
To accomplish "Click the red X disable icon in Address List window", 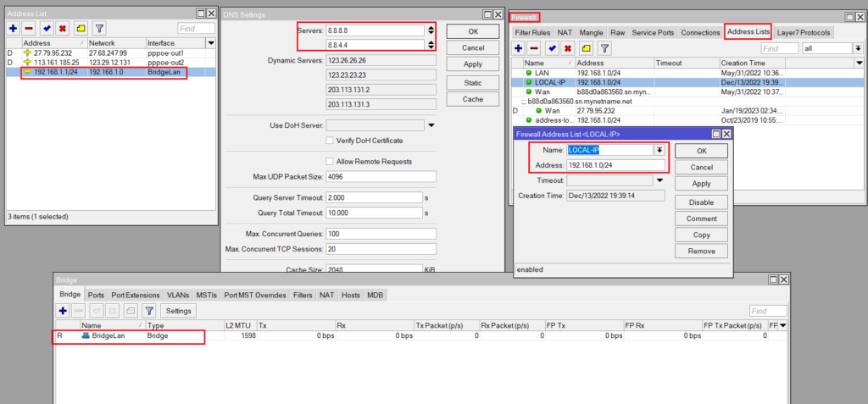I will click(62, 29).
